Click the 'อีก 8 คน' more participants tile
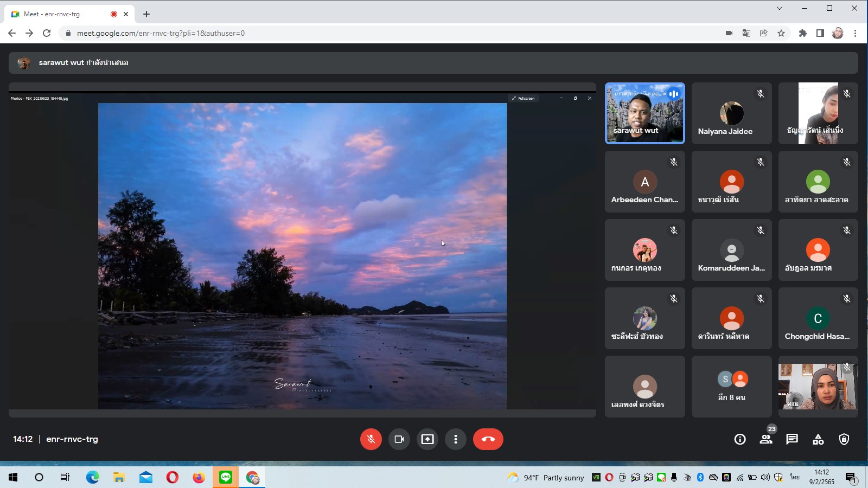 pos(731,387)
